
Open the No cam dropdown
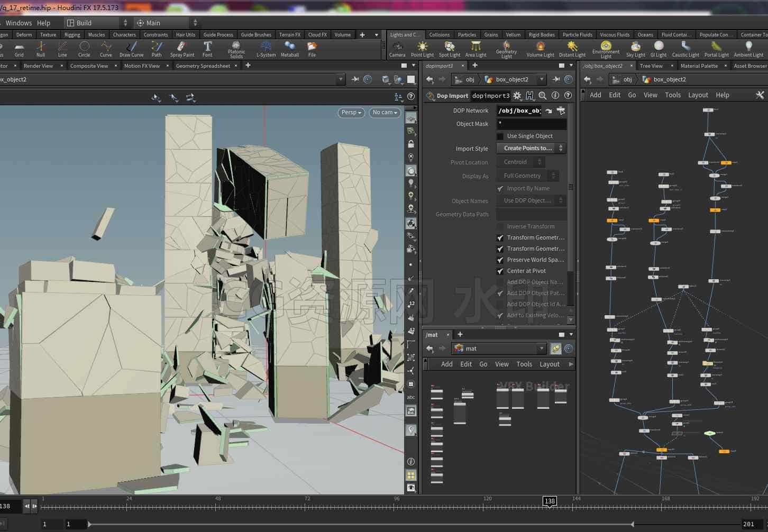[x=385, y=113]
